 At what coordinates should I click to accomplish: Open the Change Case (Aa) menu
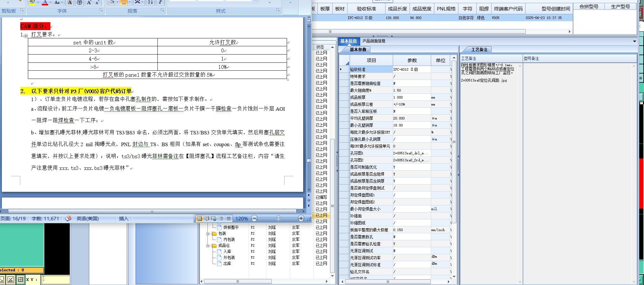tap(58, 2)
